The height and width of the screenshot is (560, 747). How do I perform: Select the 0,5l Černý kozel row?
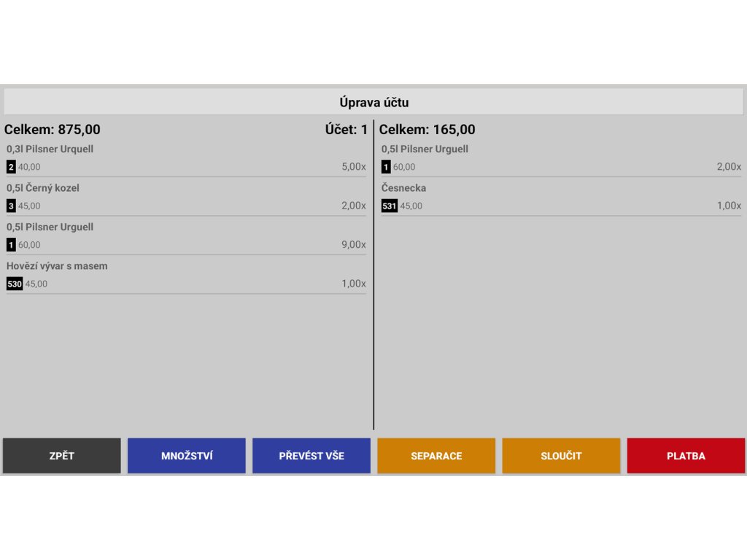186,197
